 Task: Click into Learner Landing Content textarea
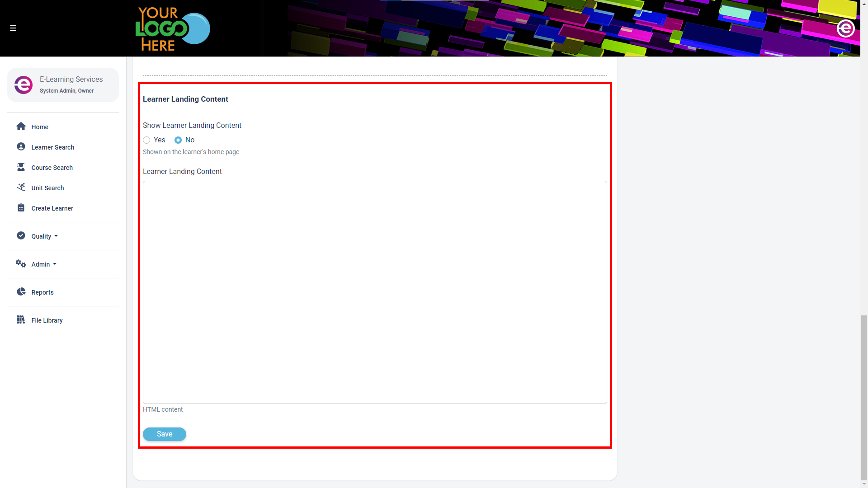375,292
